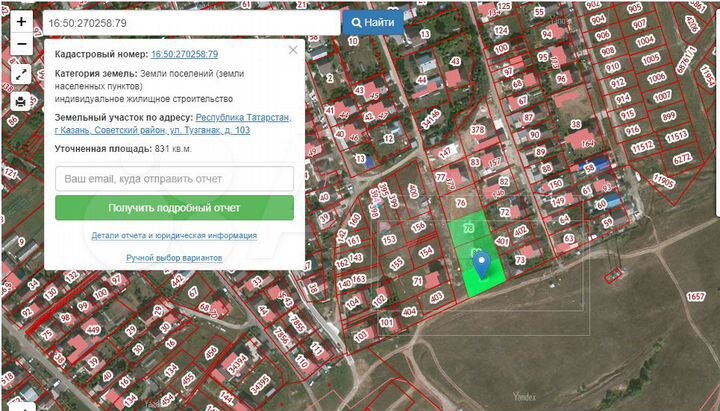Select parcel labeled 1657 on map
This screenshot has height=411, width=720.
click(x=695, y=296)
